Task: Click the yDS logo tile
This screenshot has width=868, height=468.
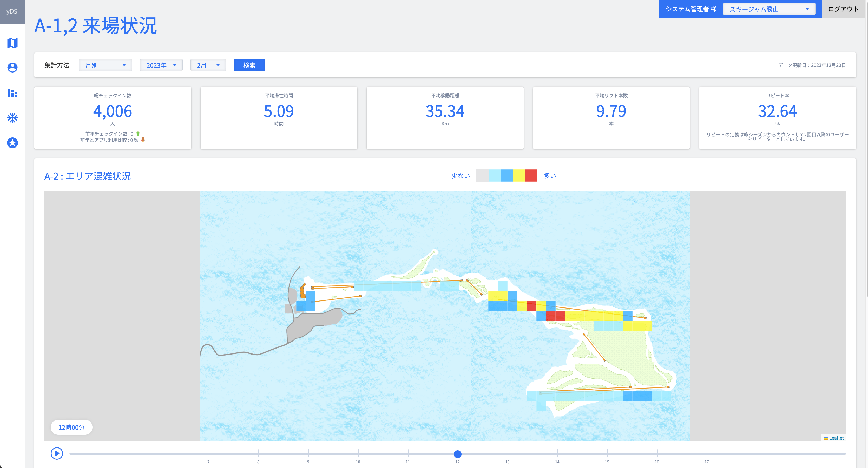Action: click(12, 12)
